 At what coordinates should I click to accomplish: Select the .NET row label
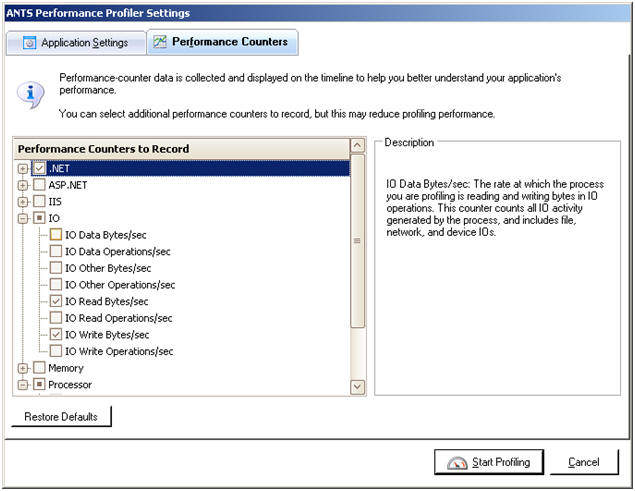point(59,169)
